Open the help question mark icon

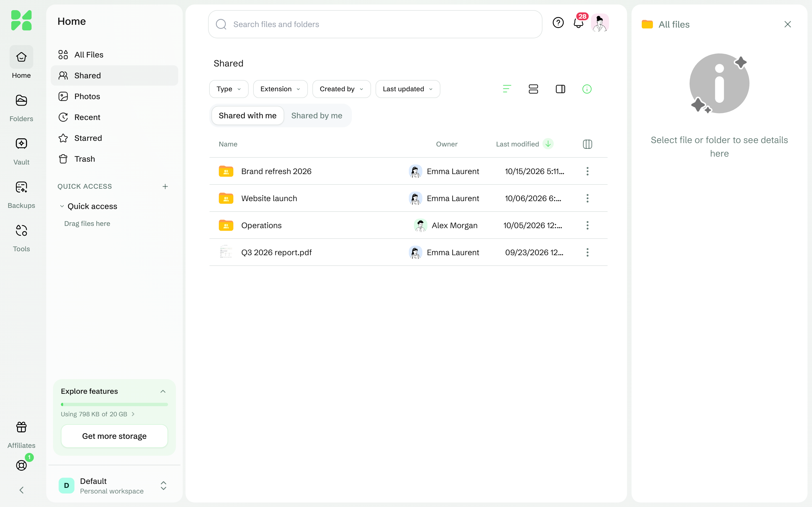558,23
